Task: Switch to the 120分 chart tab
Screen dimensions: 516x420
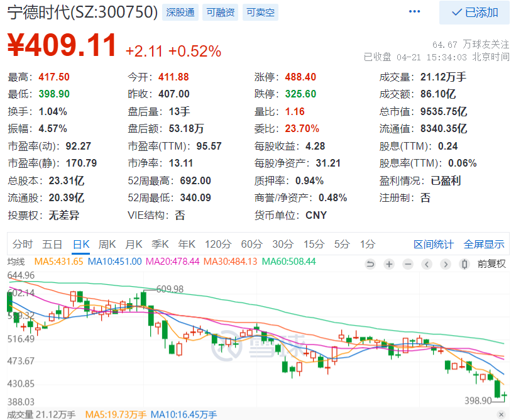Action: 218,244
